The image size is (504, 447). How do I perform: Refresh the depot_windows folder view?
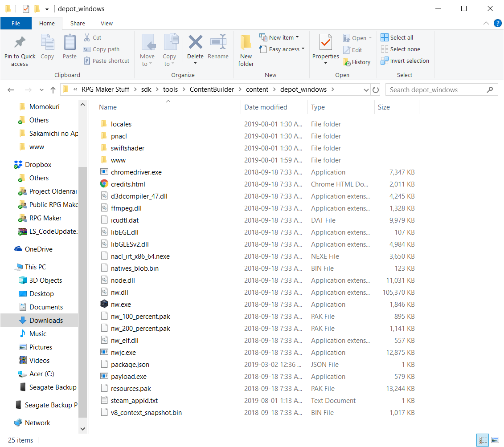(375, 90)
